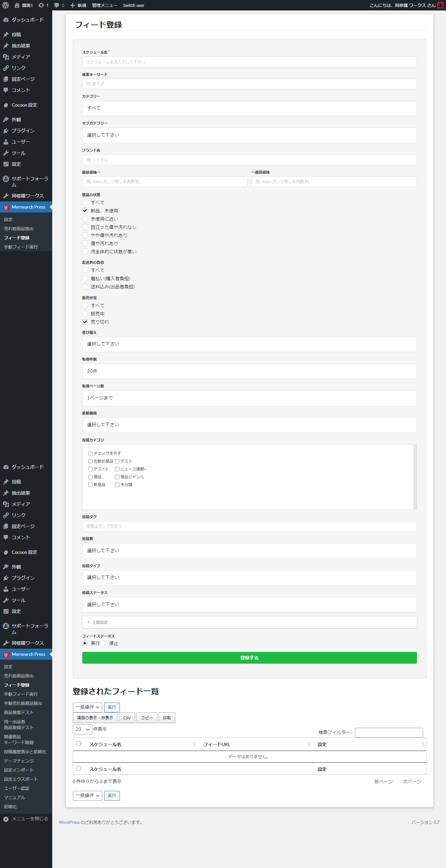Click the スケジュール名 text input field
This screenshot has height=868, width=446.
pos(249,62)
